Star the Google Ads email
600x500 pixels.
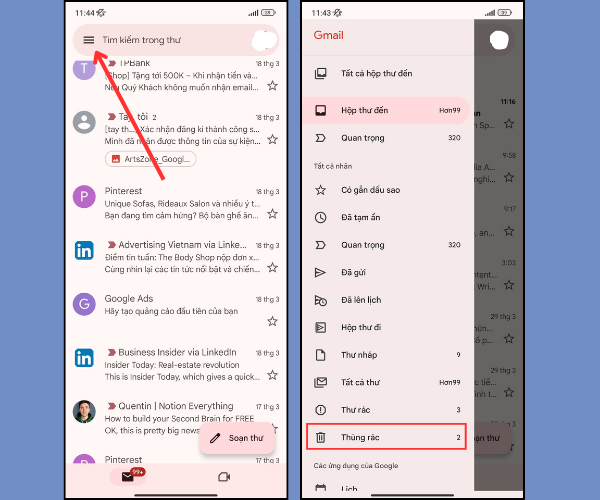[x=272, y=321]
